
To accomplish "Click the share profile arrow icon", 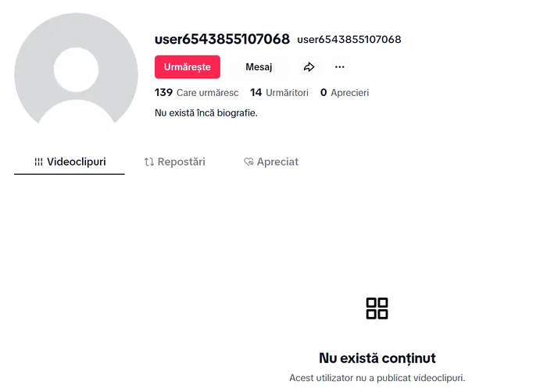I will pos(309,67).
